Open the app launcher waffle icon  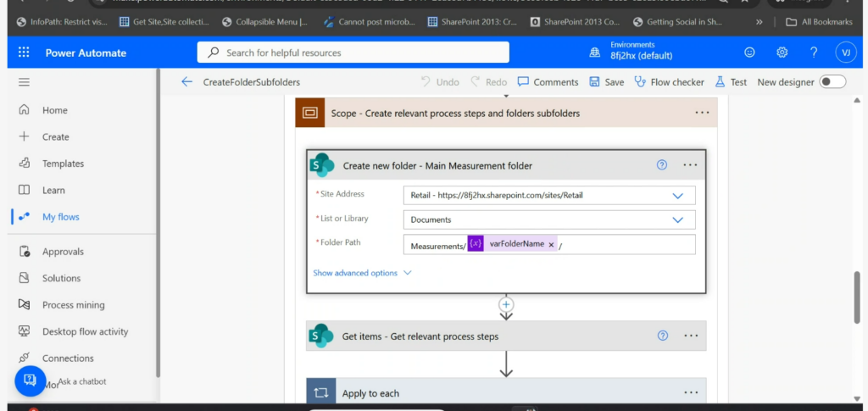(24, 53)
